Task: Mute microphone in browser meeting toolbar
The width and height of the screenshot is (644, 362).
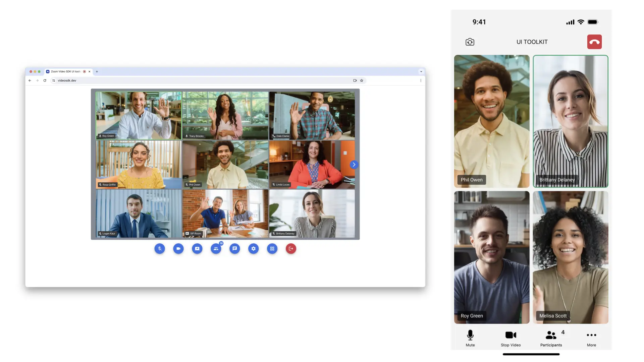Action: (x=160, y=249)
